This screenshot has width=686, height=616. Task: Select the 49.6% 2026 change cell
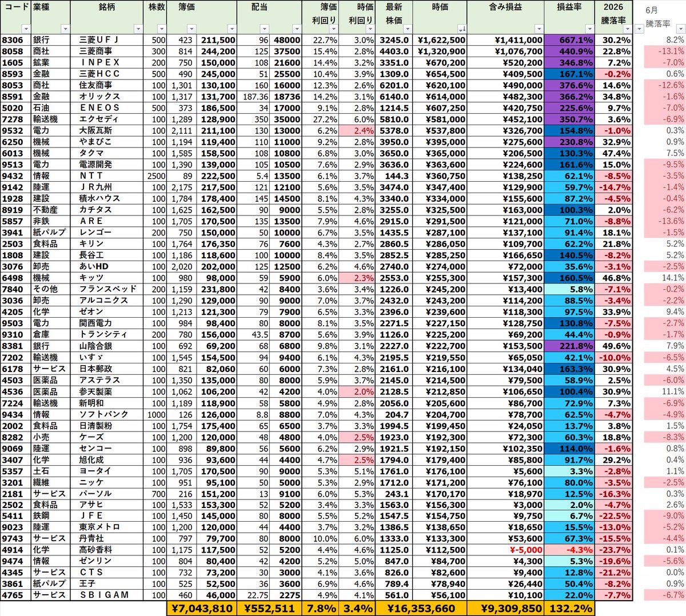pos(614,346)
